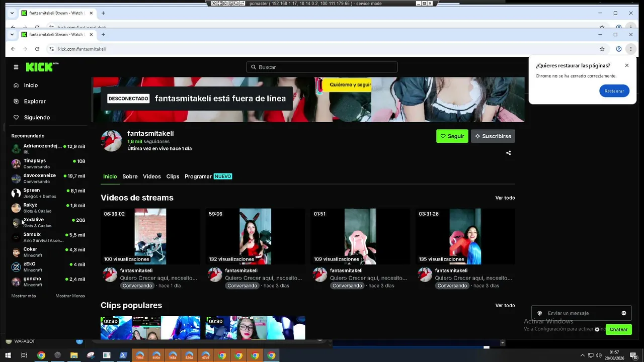This screenshot has height=362, width=644.
Task: Reload the kick.com page
Action: click(37, 49)
